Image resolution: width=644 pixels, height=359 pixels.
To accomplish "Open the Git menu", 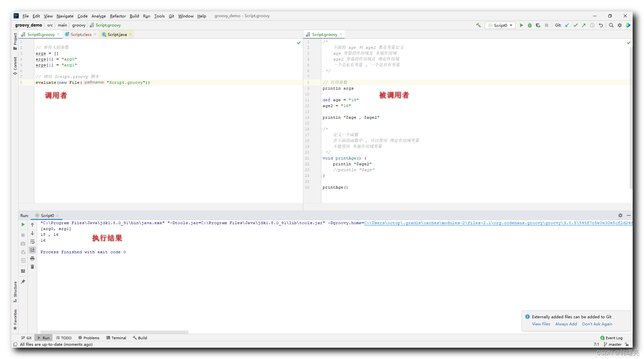I will [172, 16].
